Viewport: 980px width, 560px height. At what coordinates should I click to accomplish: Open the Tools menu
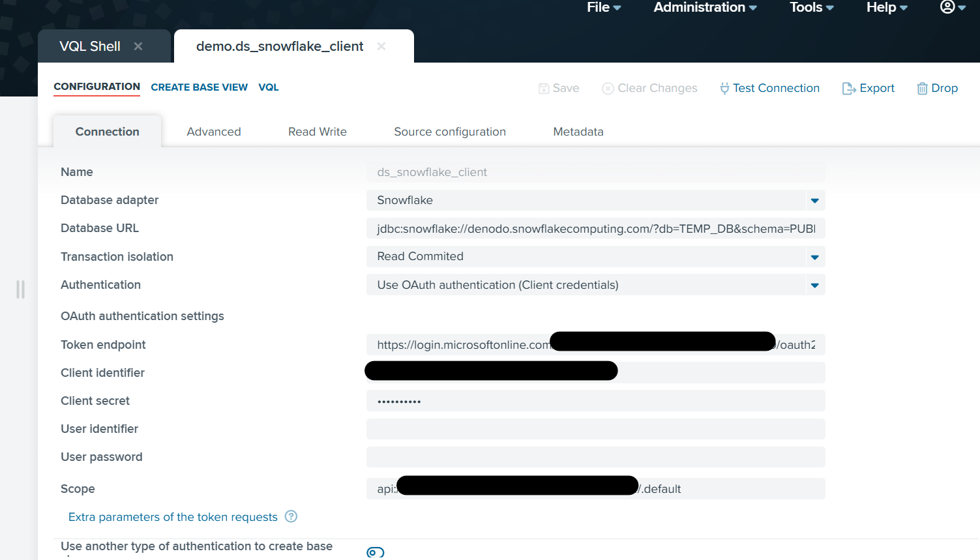(x=812, y=7)
